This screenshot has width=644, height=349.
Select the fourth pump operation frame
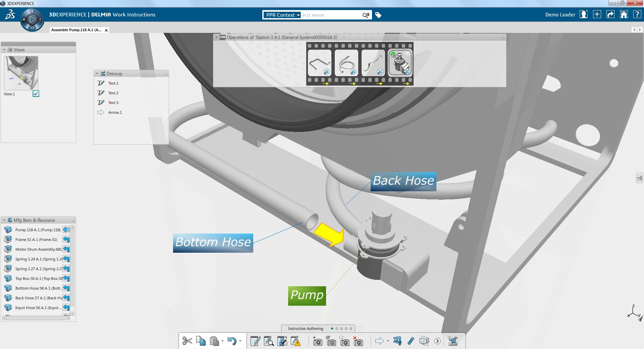click(x=400, y=63)
